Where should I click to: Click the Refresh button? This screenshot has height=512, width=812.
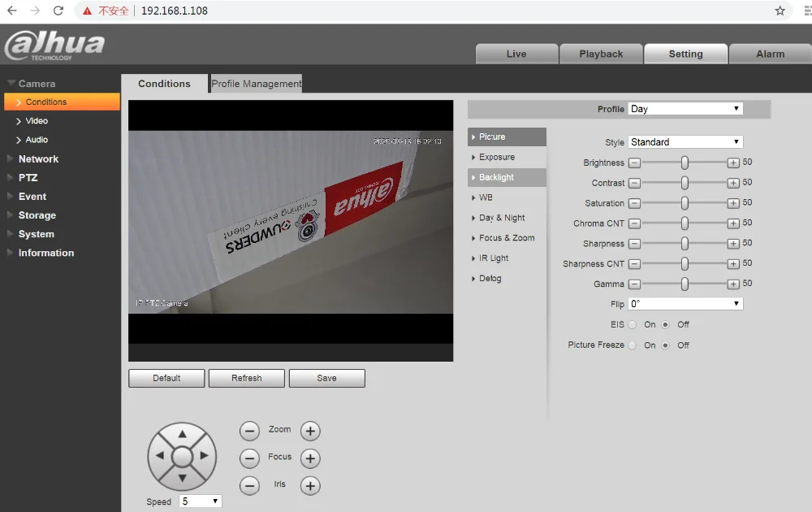pyautogui.click(x=247, y=378)
